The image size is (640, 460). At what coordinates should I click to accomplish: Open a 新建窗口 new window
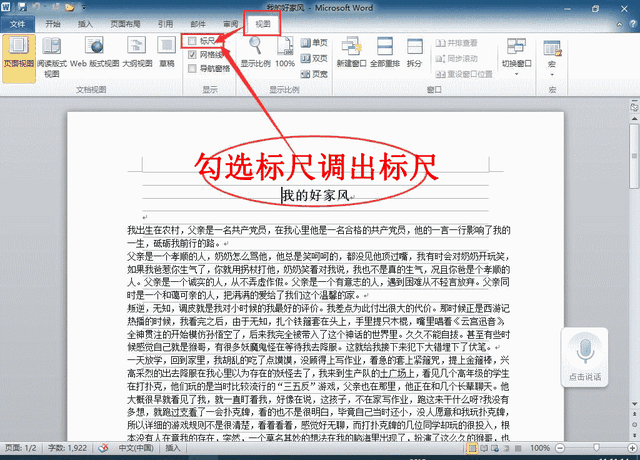(x=351, y=52)
